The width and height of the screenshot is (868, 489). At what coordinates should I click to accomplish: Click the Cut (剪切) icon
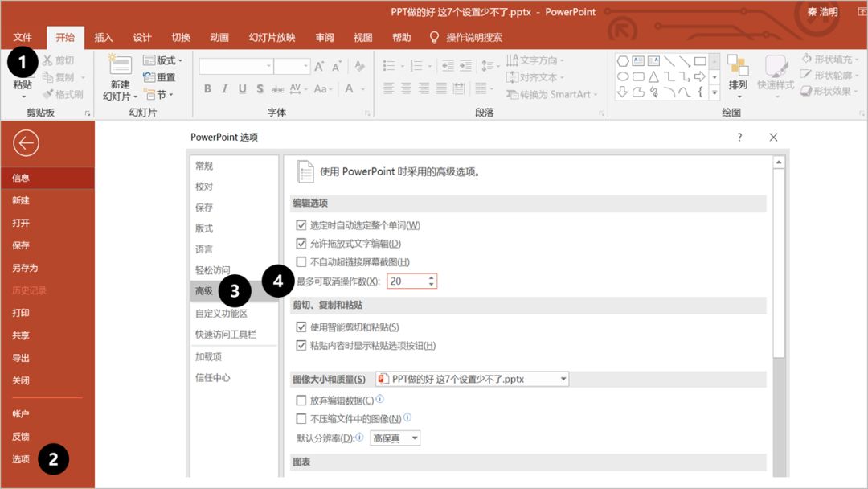click(47, 60)
